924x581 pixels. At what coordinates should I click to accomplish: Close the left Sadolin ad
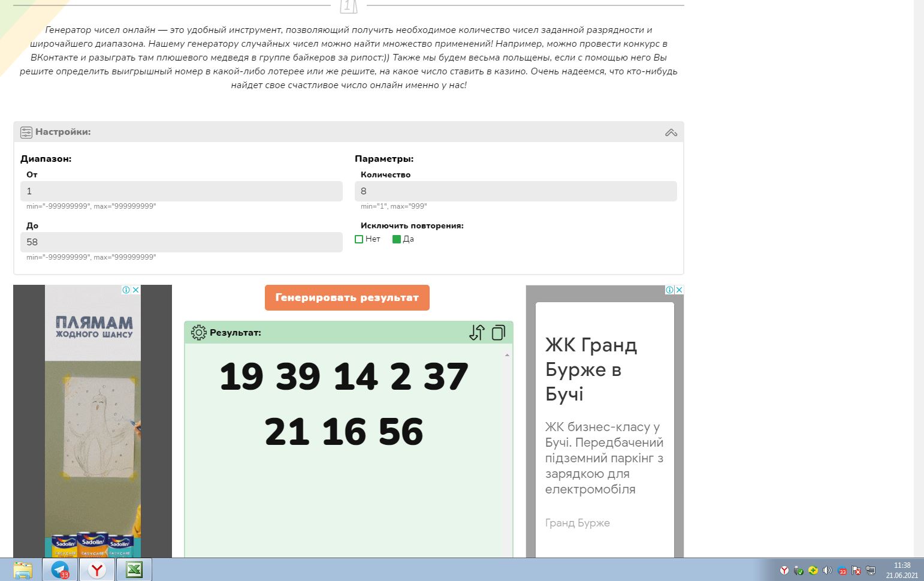(x=136, y=290)
